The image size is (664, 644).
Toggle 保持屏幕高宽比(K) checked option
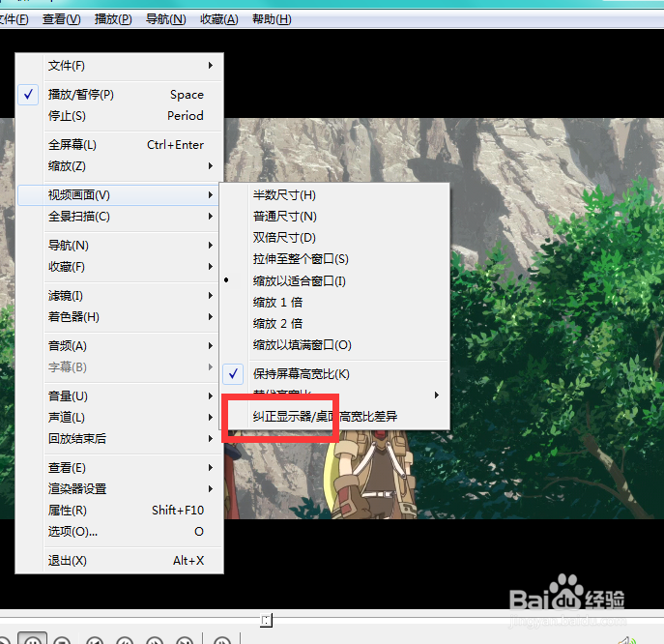(x=334, y=374)
